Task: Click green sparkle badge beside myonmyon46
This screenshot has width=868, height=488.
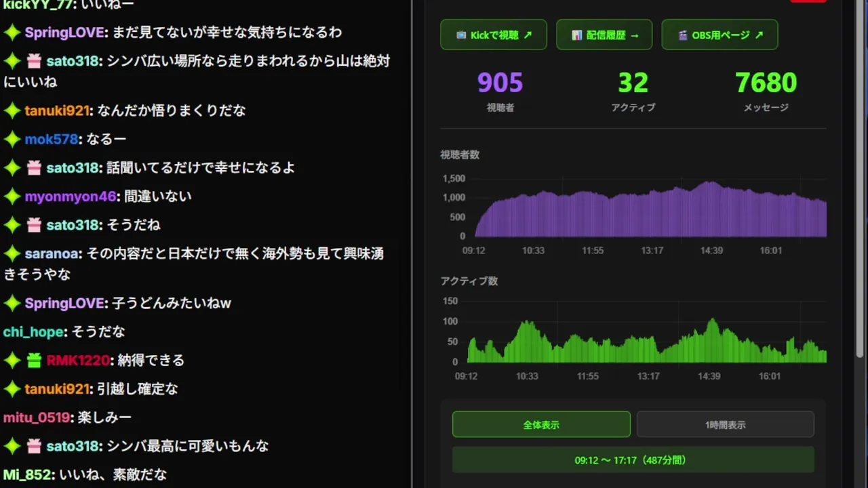Action: 12,197
